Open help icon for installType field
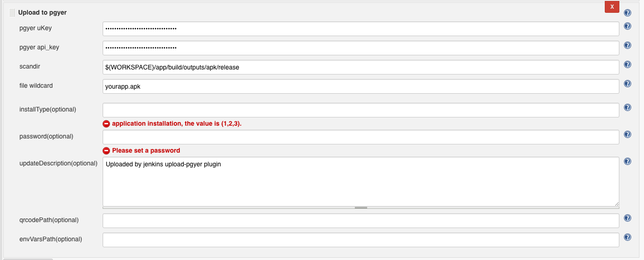Viewport: 644px width, 260px height. tap(628, 107)
